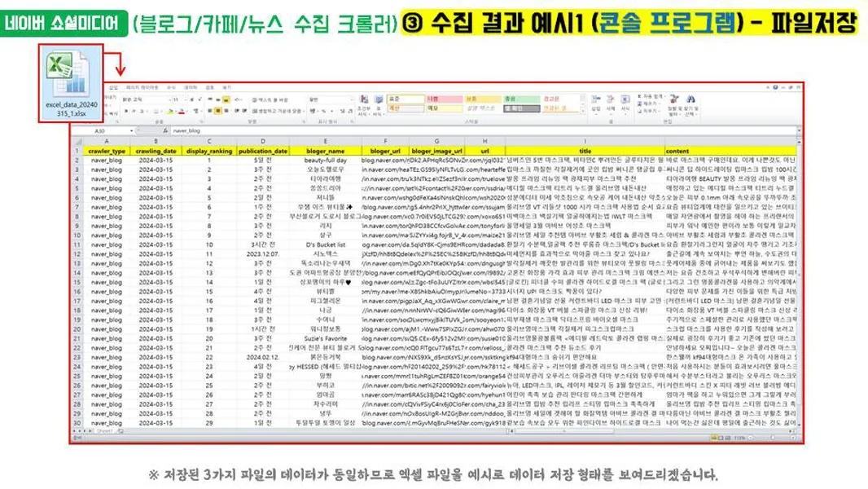This screenshot has width=868, height=489.
Task: Open the View (보기) ribbon tab
Action: [x=226, y=87]
